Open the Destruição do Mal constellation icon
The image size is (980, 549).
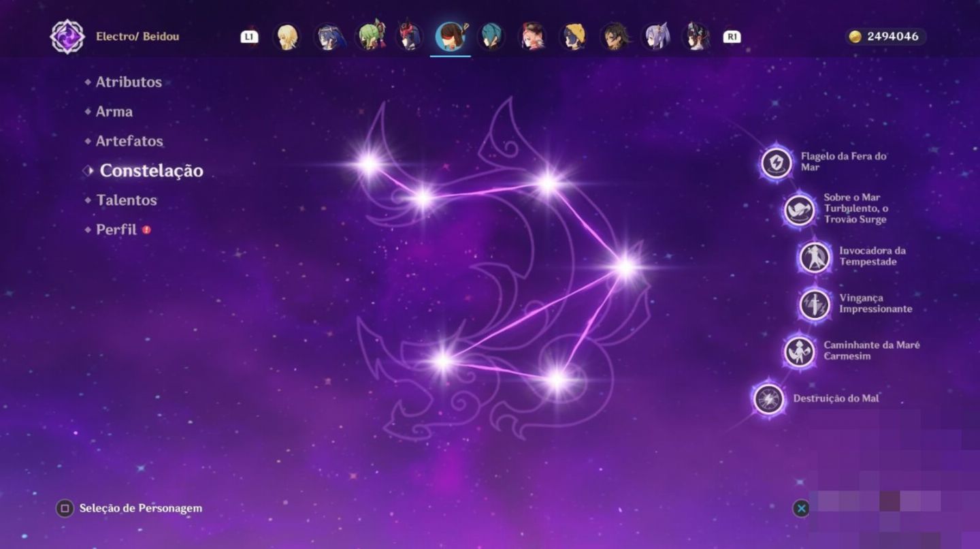[x=769, y=398]
